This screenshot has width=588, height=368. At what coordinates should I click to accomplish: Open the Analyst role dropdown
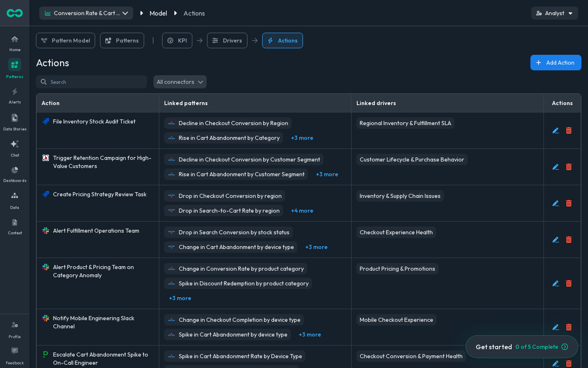coord(555,13)
